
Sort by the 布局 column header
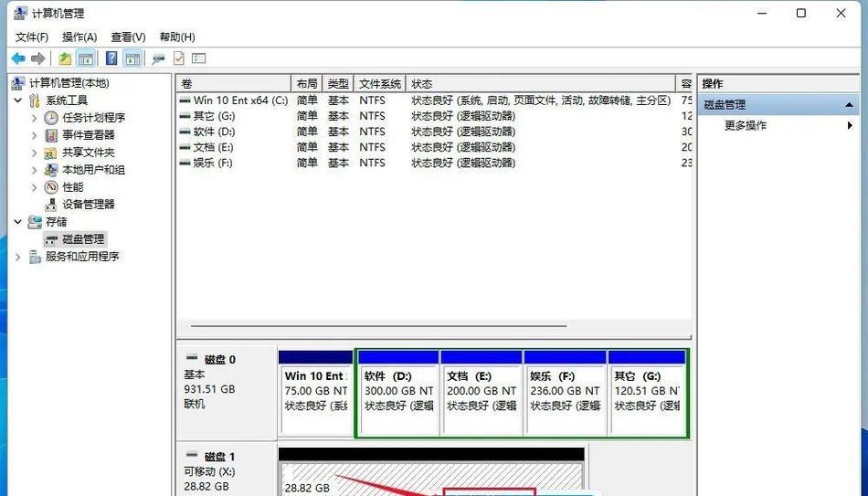307,84
